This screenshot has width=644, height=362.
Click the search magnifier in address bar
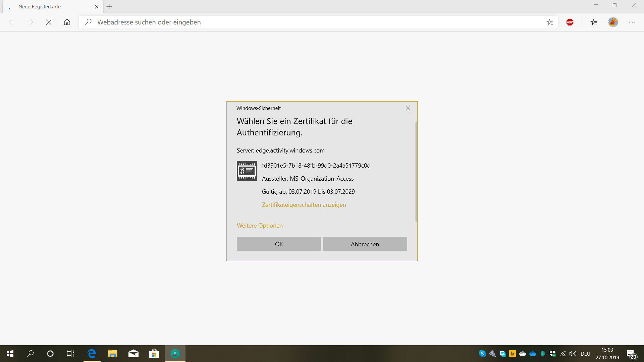pos(88,22)
